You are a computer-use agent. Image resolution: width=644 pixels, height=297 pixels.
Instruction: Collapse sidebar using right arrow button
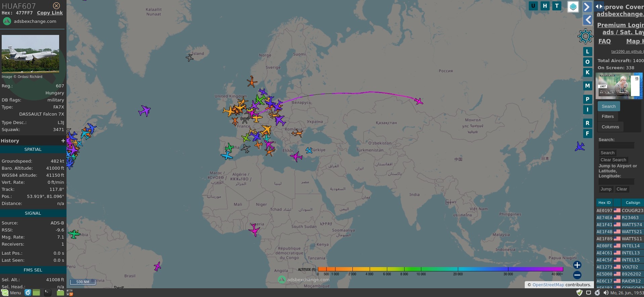click(587, 7)
